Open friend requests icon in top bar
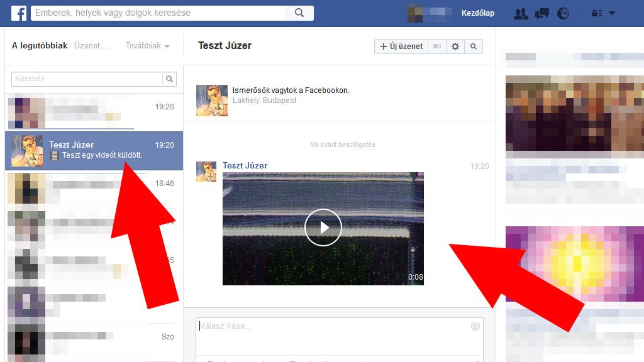 (x=520, y=13)
